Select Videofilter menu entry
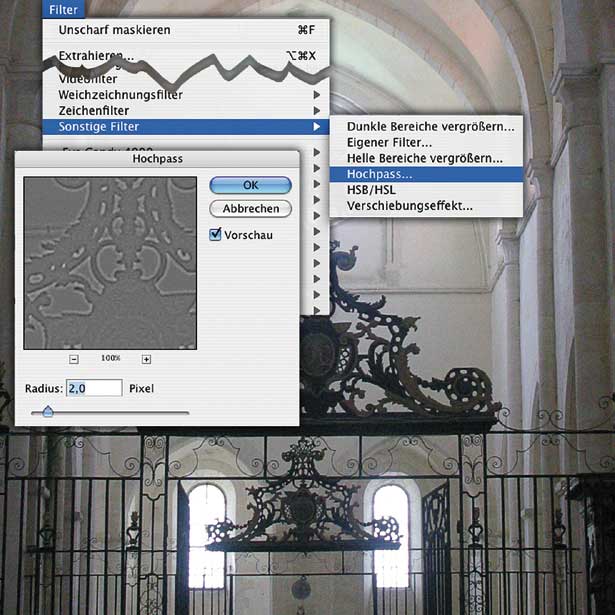Viewport: 615px width, 615px height. (186, 79)
